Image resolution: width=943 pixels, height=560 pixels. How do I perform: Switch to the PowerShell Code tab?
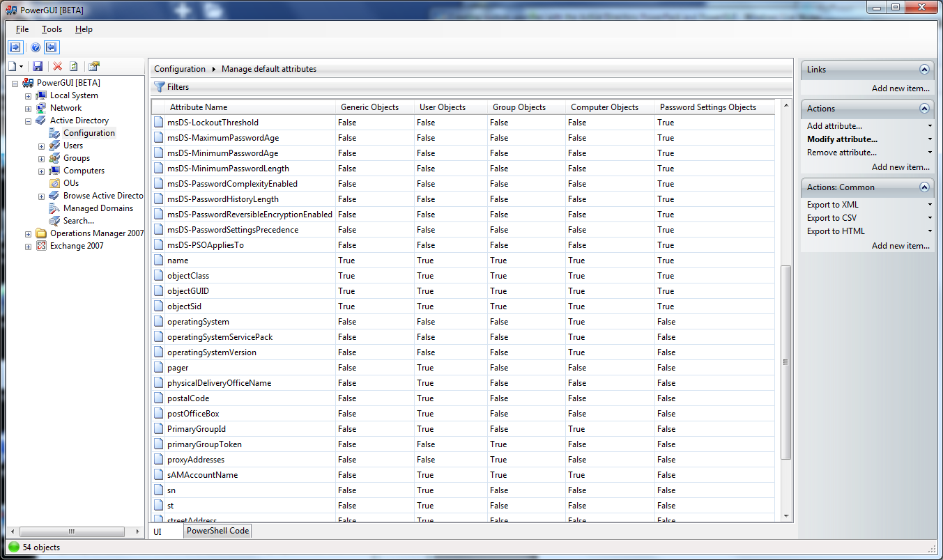tap(217, 531)
